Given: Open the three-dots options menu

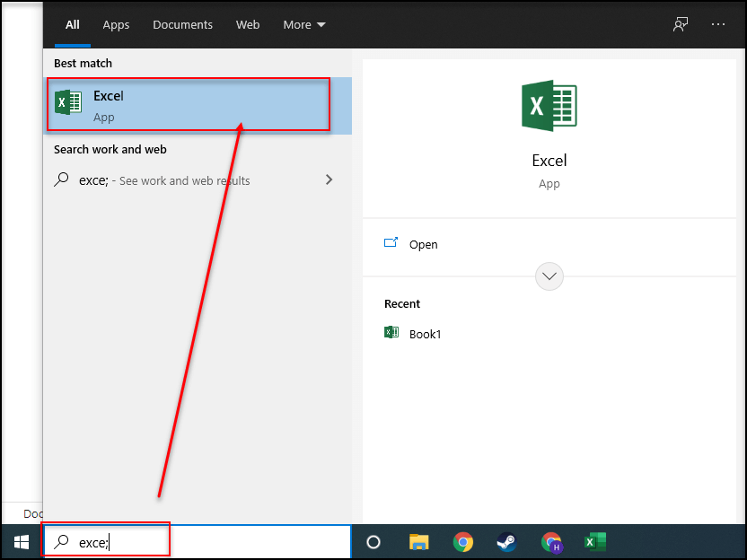Looking at the screenshot, I should [718, 24].
